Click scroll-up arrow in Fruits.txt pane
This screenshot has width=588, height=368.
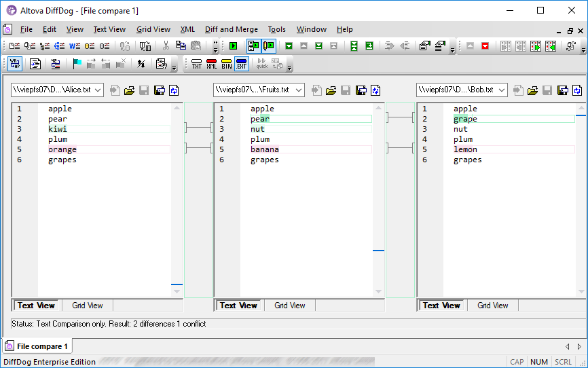(379, 108)
